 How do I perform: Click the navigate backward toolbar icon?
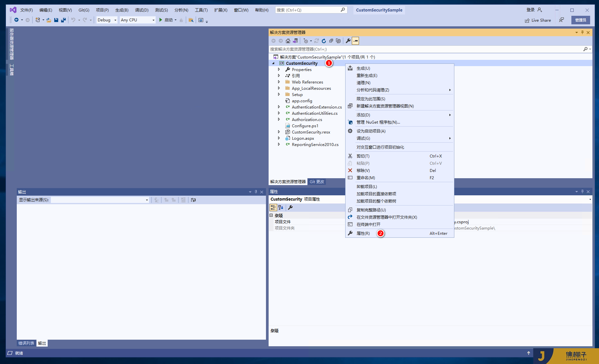pos(16,20)
